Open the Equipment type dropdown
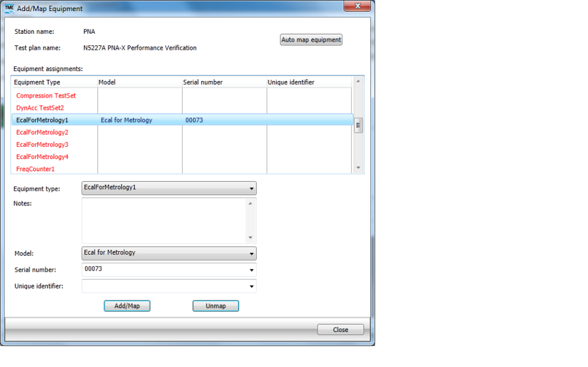The image size is (588, 367). [x=251, y=188]
